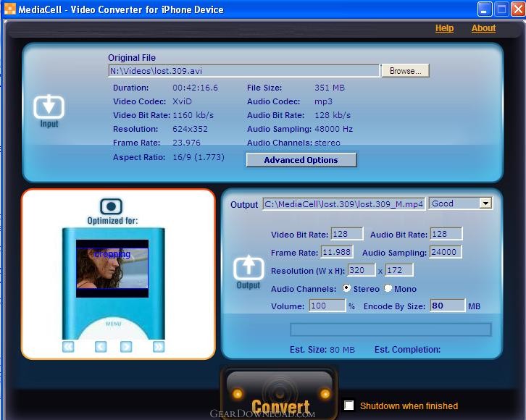Click the Est. Size 80 MB text
Viewport: 526px width, 420px height.
point(322,350)
